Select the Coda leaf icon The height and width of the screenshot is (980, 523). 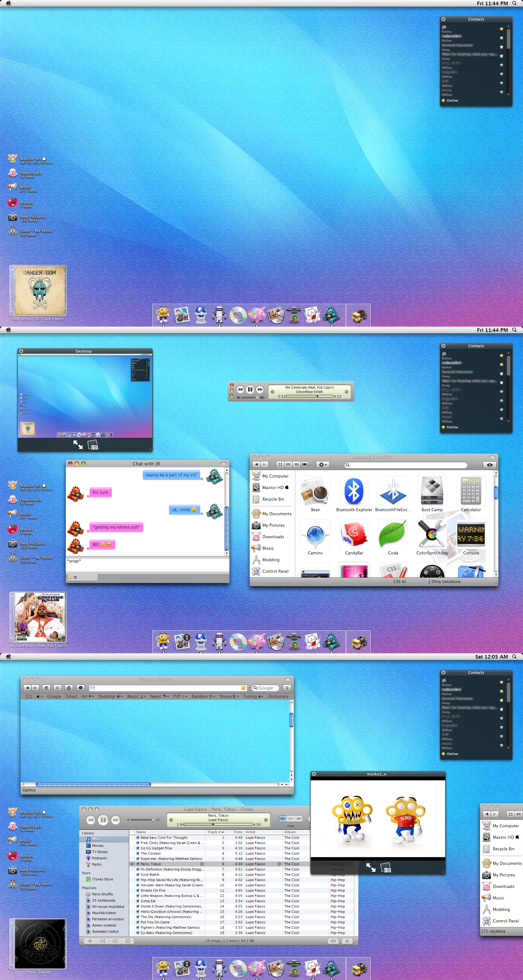click(393, 534)
